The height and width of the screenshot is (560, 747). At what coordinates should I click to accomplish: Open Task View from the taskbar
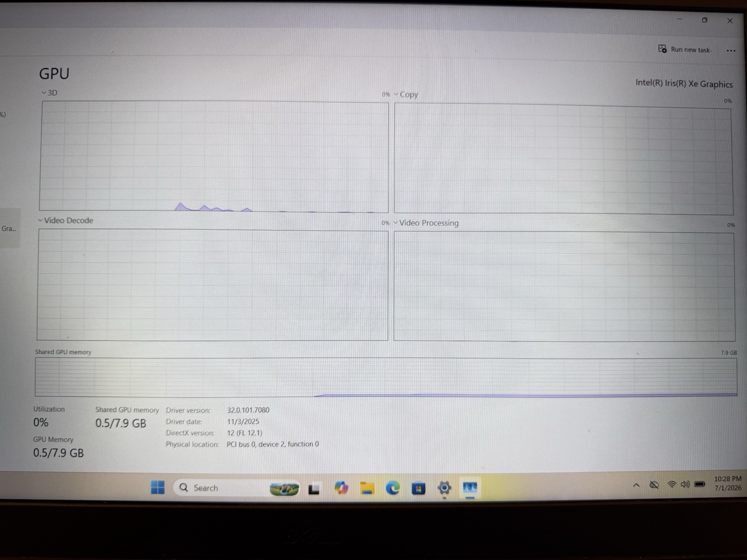pos(314,489)
